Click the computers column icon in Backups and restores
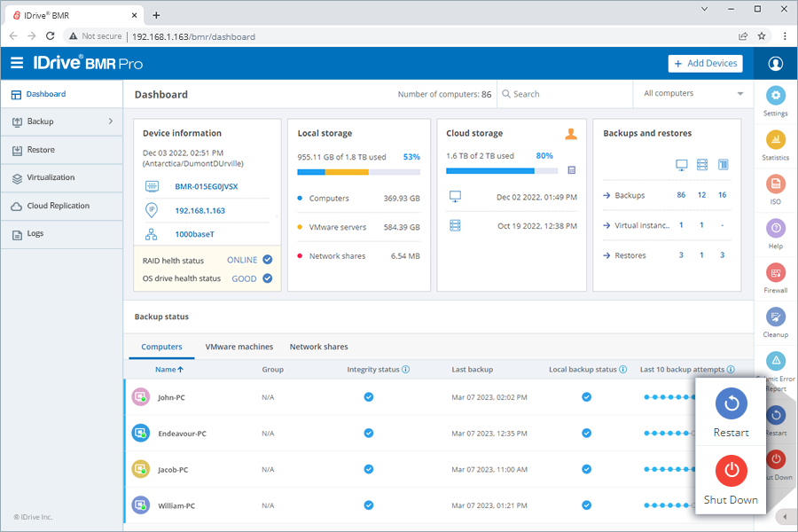This screenshot has width=798, height=532. coord(682,164)
